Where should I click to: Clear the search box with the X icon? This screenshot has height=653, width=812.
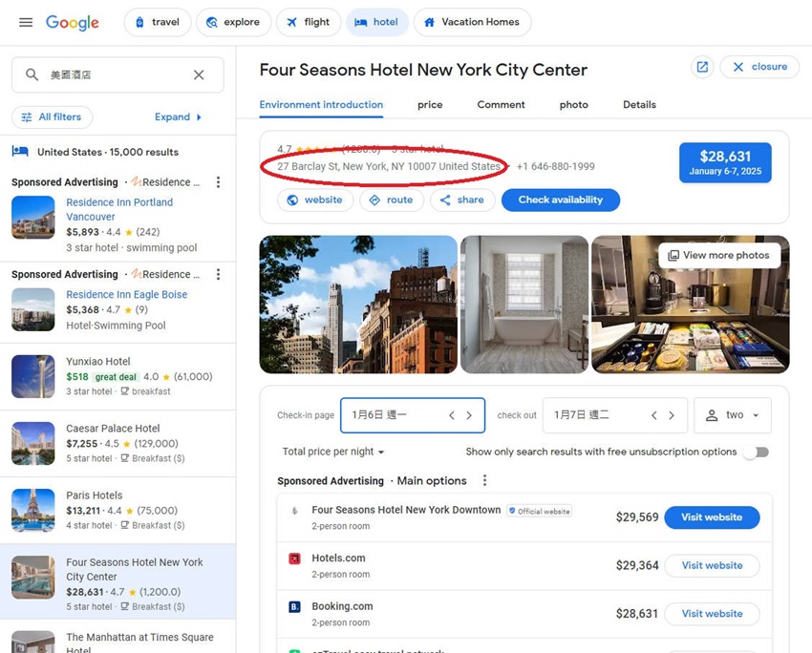199,75
